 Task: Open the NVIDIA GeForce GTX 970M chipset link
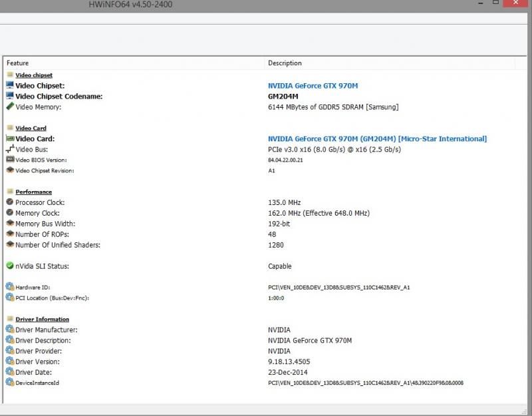313,86
